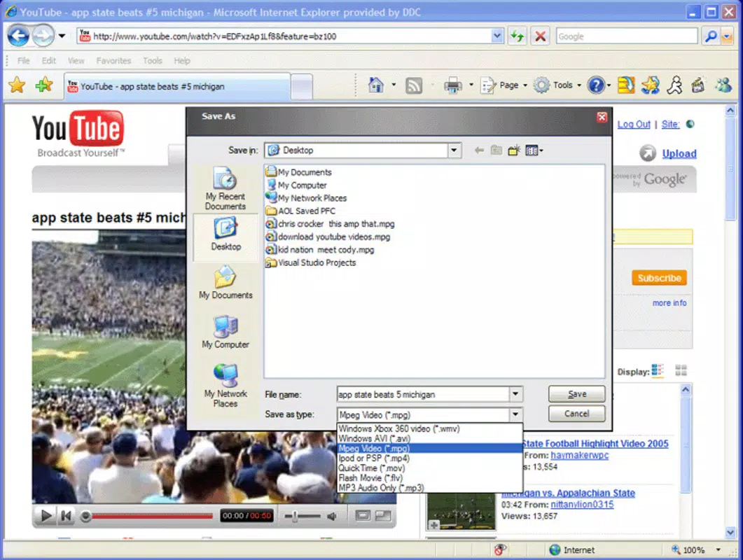This screenshot has width=743, height=560.
Task: Select file chris crocker this amp that.mpg
Action: (331, 223)
